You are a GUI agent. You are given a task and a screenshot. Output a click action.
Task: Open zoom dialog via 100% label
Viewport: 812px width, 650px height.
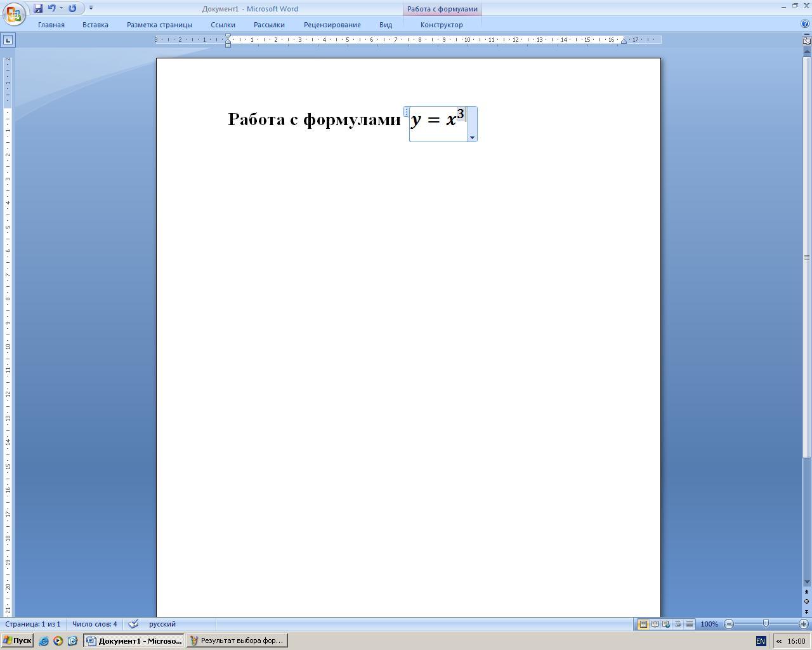[x=709, y=624]
